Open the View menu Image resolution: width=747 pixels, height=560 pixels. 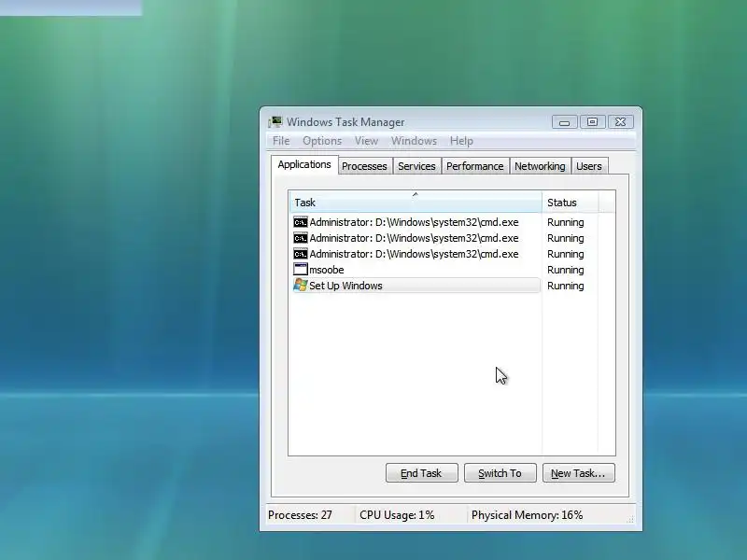pyautogui.click(x=366, y=141)
